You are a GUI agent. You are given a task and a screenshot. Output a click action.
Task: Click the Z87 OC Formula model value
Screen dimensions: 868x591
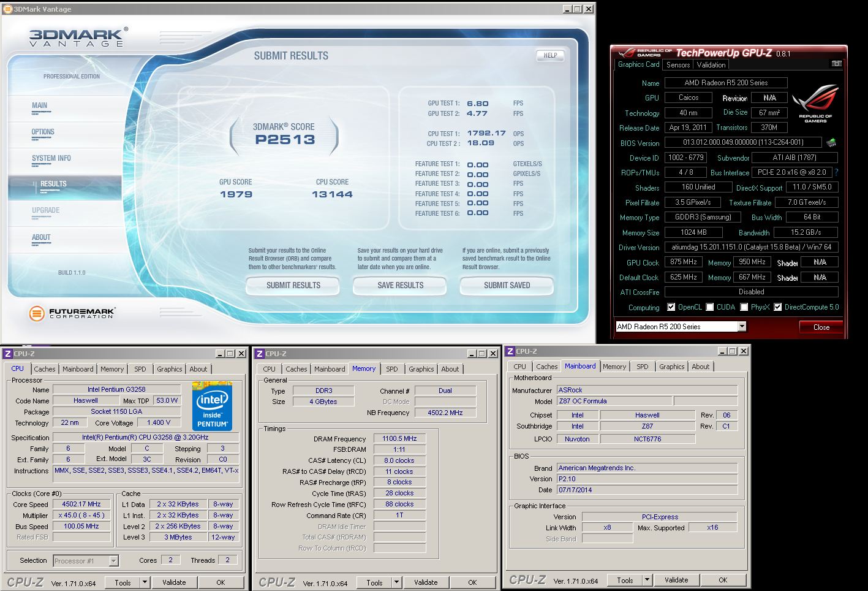pos(614,401)
